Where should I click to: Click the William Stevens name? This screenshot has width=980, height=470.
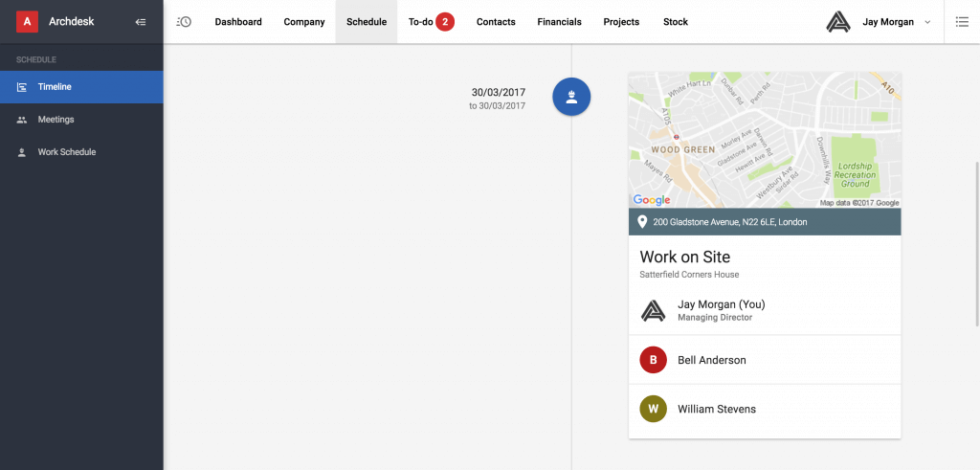(717, 410)
